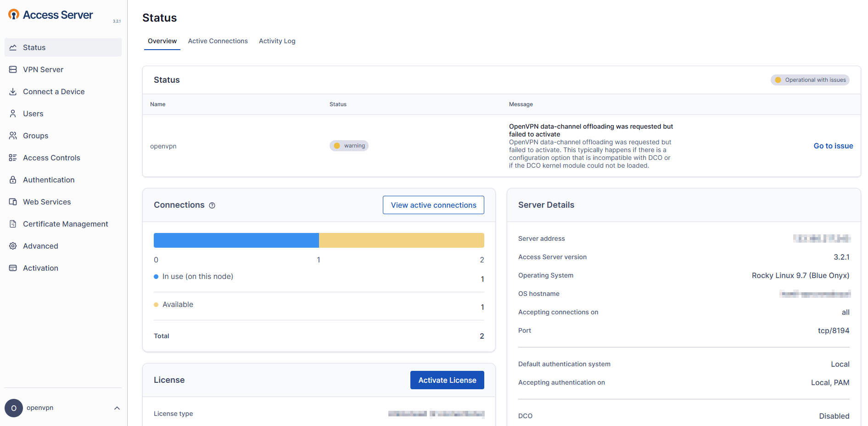Viewport: 868px width, 426px height.
Task: Open the Authentication menu item
Action: 63,180
